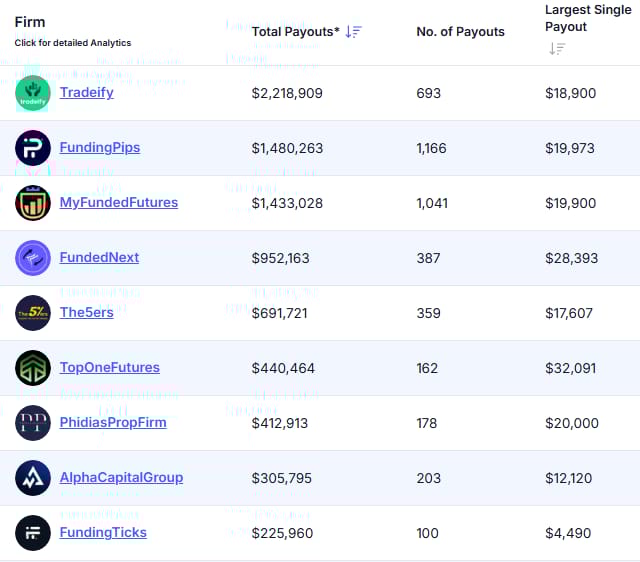Click the Total Payouts column header
This screenshot has height=562, width=640.
tap(296, 31)
